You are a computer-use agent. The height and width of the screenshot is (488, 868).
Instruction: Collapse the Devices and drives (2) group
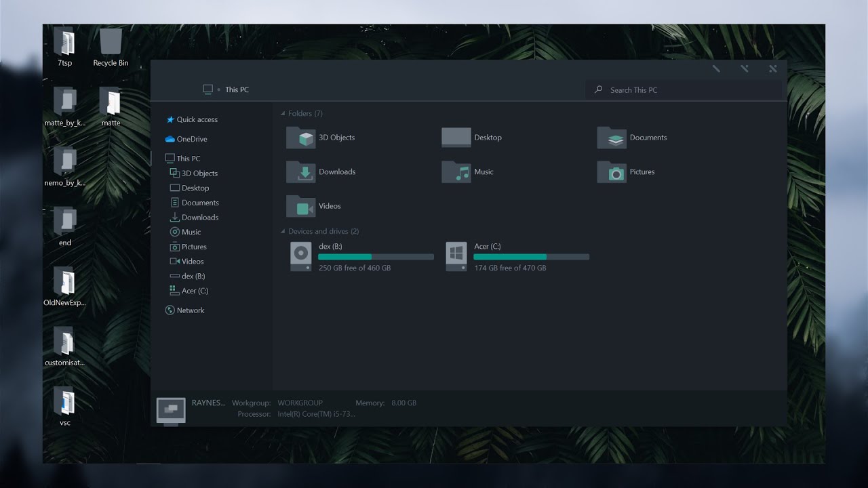283,231
